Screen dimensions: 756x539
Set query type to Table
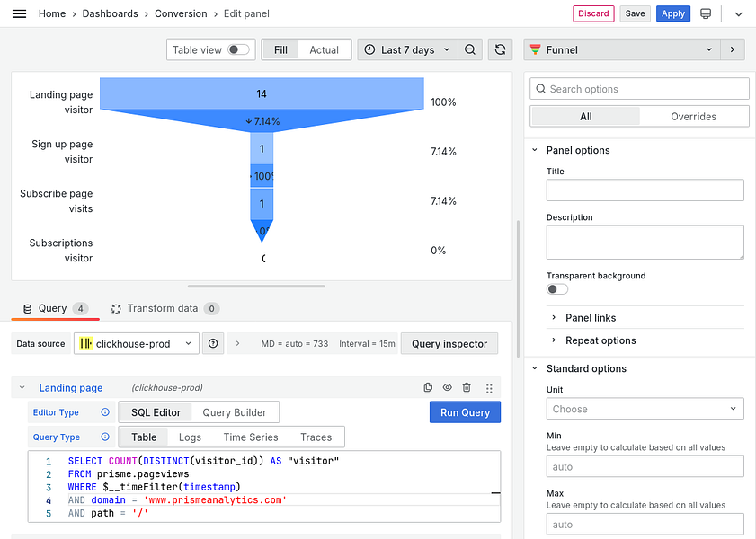click(144, 437)
